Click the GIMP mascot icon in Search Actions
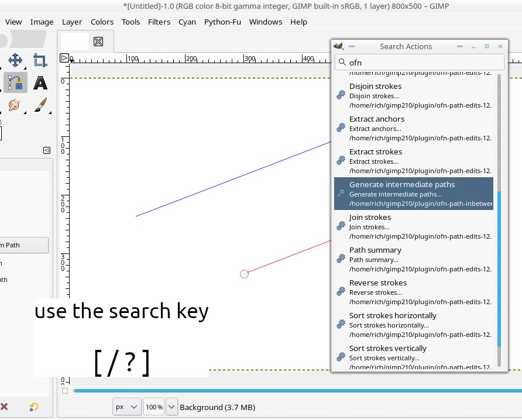Image resolution: width=522 pixels, height=420 pixels. click(339, 46)
